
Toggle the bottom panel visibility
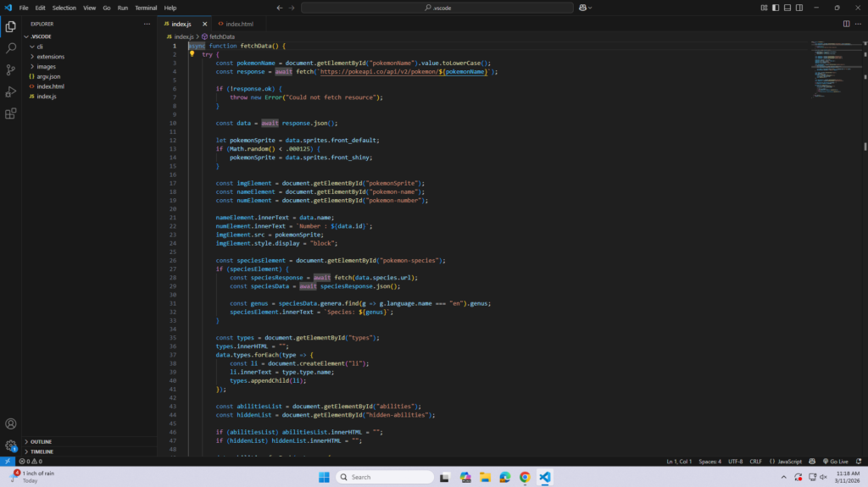point(787,8)
